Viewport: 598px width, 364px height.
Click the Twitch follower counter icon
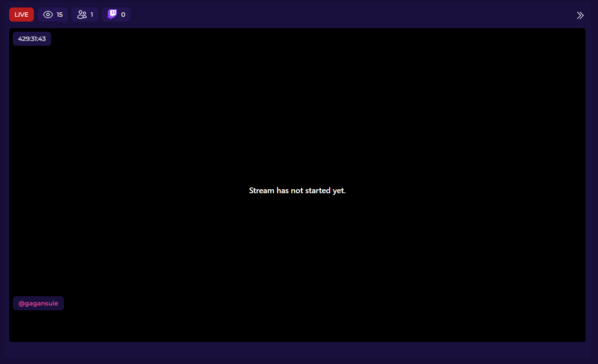pyautogui.click(x=111, y=14)
